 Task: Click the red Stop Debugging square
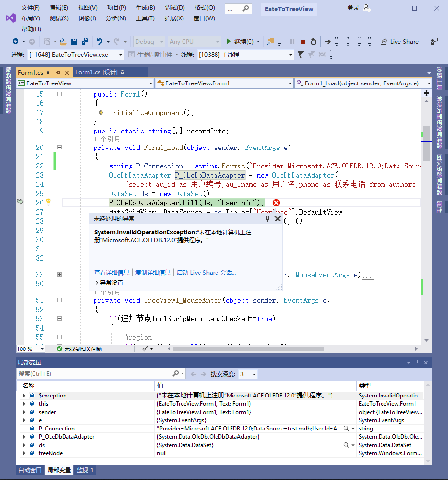tap(303, 42)
